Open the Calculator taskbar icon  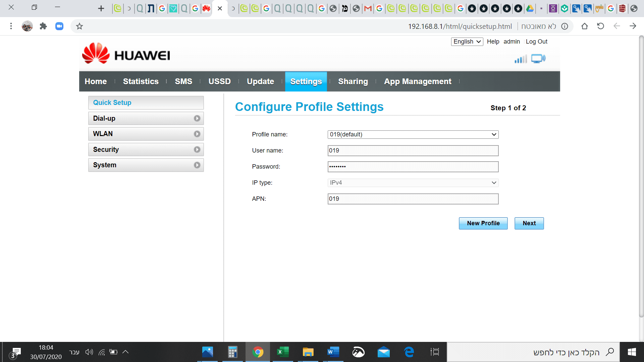[232, 352]
